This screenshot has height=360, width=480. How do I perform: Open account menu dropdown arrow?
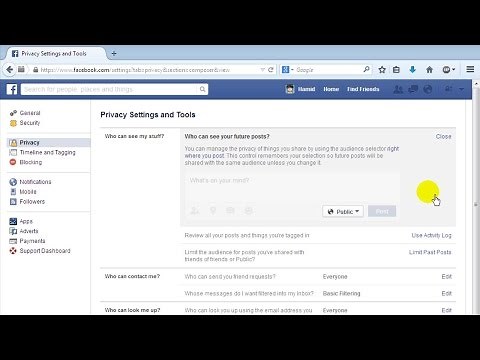461,89
